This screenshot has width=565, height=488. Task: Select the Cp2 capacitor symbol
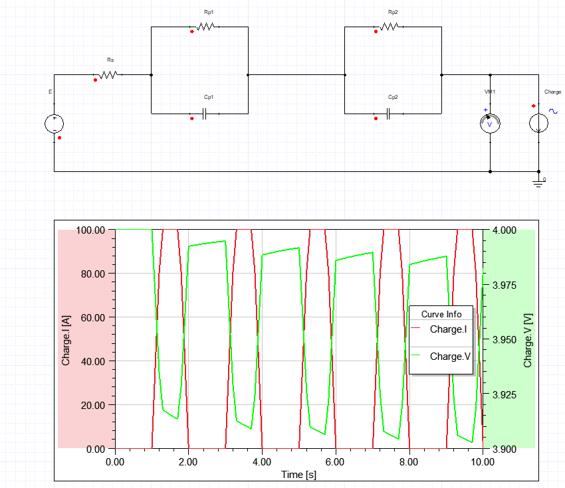(388, 114)
